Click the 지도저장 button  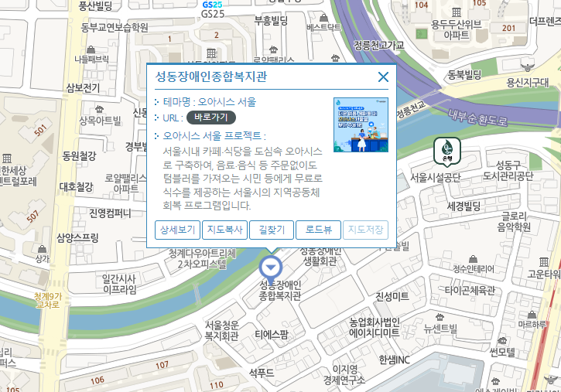[366, 230]
